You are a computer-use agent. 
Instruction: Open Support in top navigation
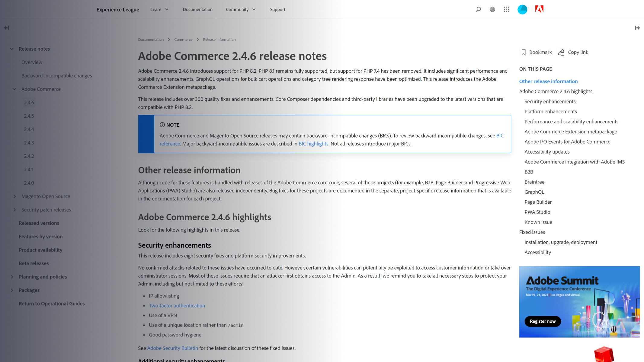coord(277,9)
